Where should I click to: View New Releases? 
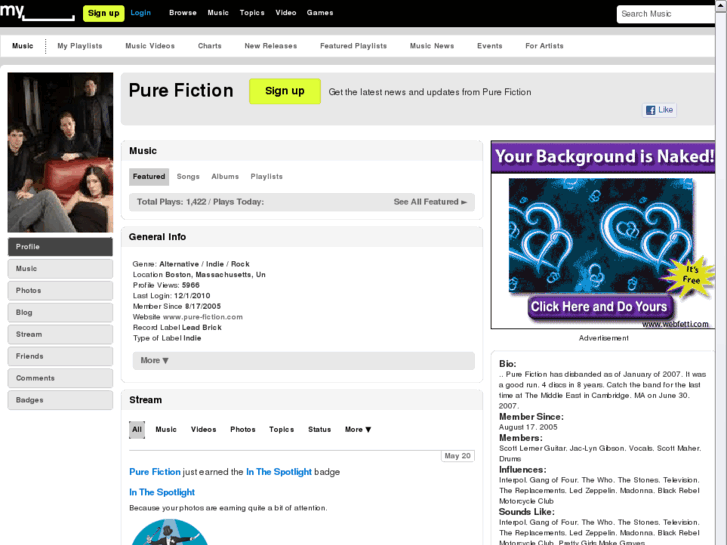point(271,46)
